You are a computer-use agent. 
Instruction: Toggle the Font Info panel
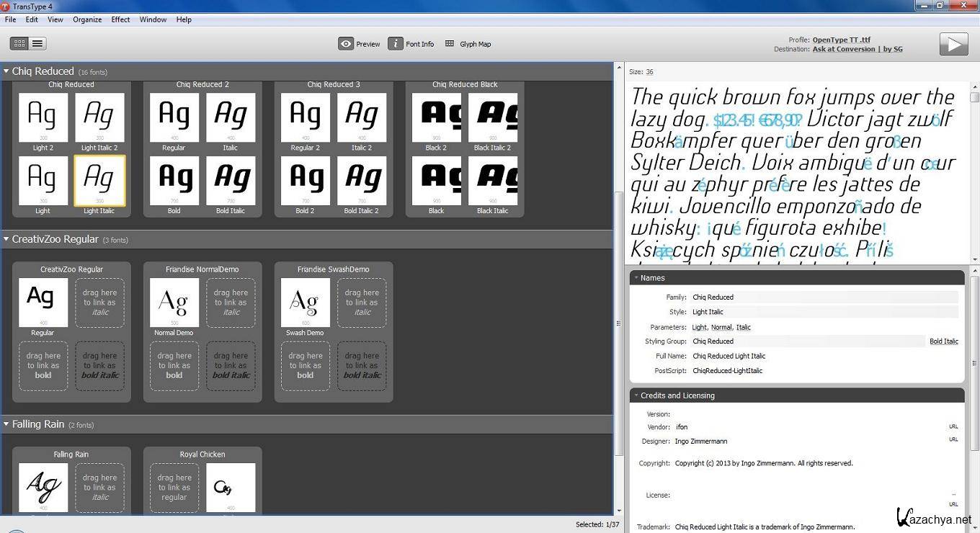(x=396, y=44)
